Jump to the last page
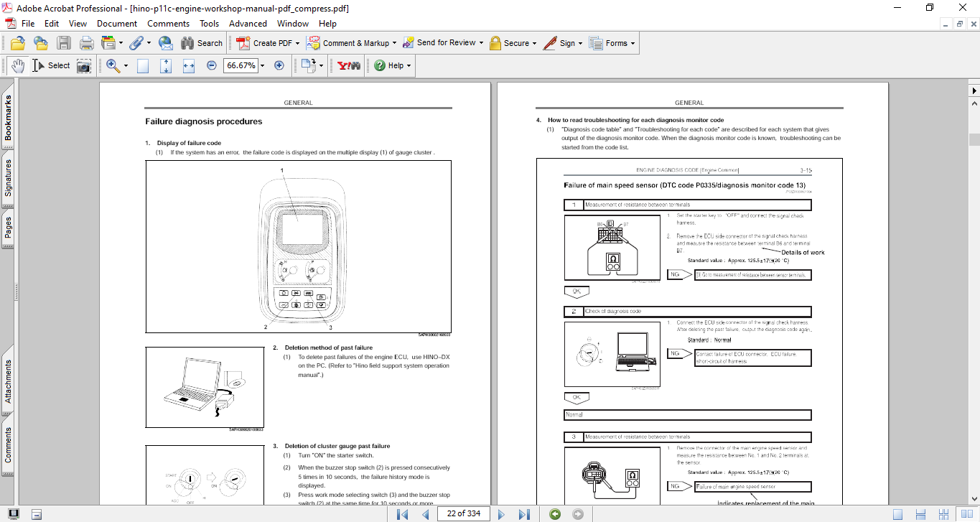Image resolution: width=980 pixels, height=522 pixels. tap(524, 513)
